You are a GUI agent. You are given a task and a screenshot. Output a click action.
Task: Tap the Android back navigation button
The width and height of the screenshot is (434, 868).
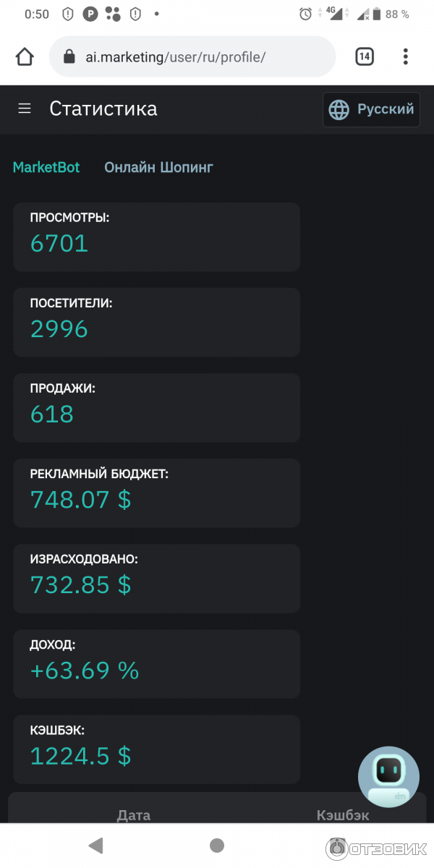click(x=95, y=845)
